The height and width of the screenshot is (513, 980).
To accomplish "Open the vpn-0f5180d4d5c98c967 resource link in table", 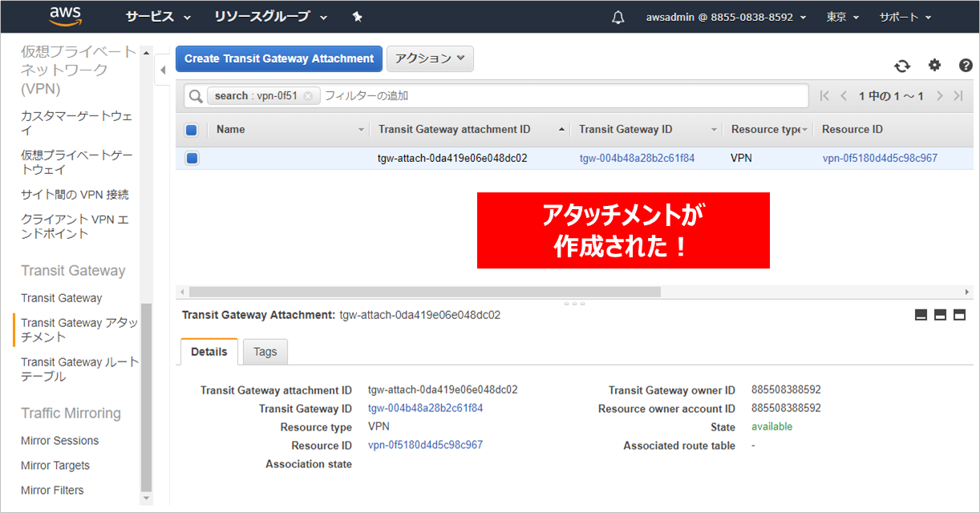I will (880, 159).
